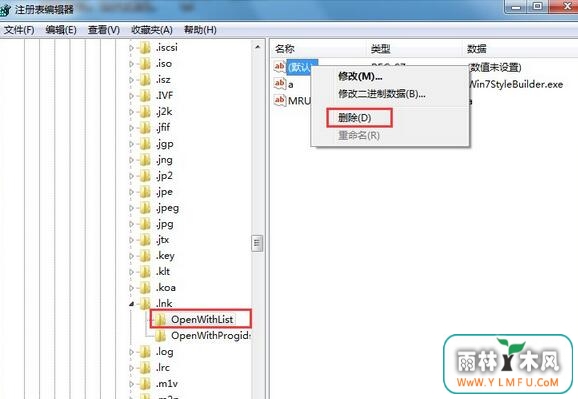Open the 收藏夹(A) menu
Viewport: 578px width, 399px height.
pos(152,30)
